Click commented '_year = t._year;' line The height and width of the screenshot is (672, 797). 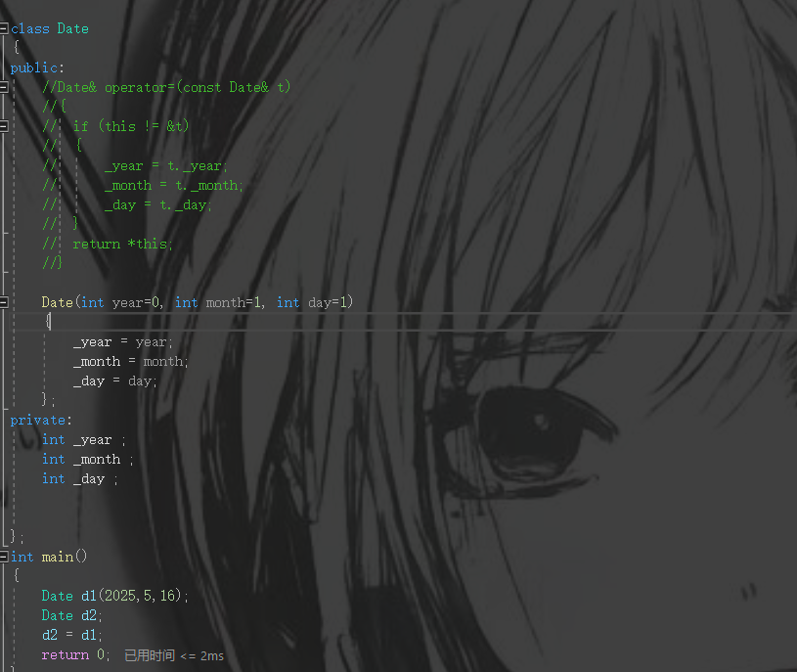point(165,166)
